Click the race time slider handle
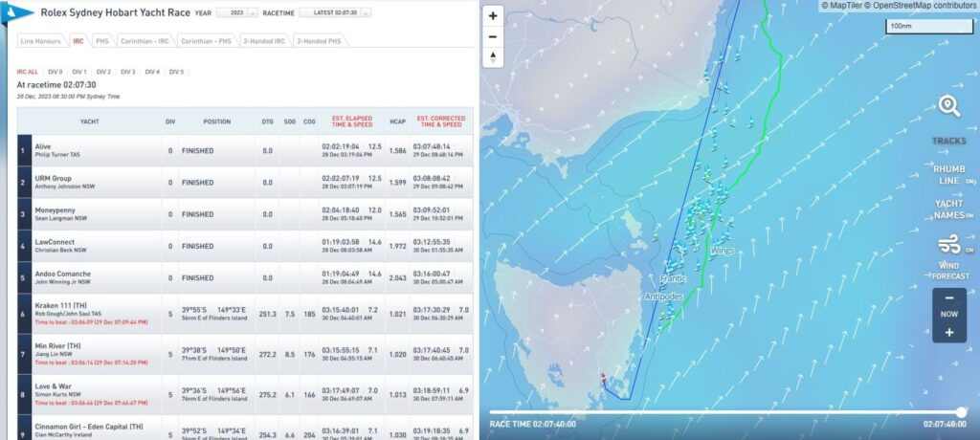Viewport: 980px width, 440px height. 961,412
